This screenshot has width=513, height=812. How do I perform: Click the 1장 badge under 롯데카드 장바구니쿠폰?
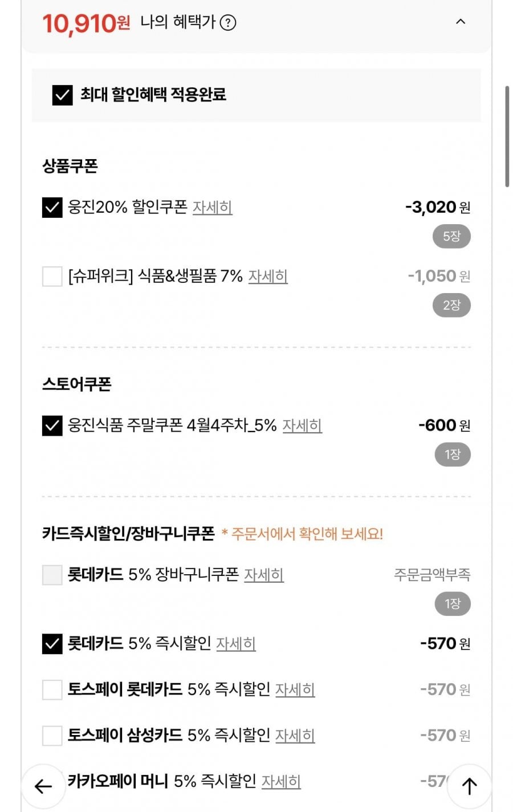451,603
